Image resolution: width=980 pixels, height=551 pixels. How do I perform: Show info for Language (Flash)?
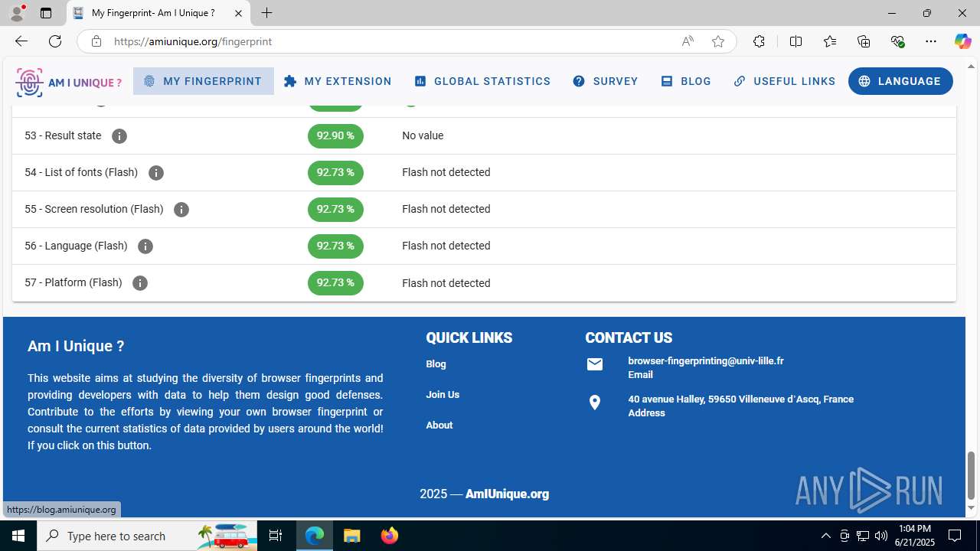pos(145,246)
